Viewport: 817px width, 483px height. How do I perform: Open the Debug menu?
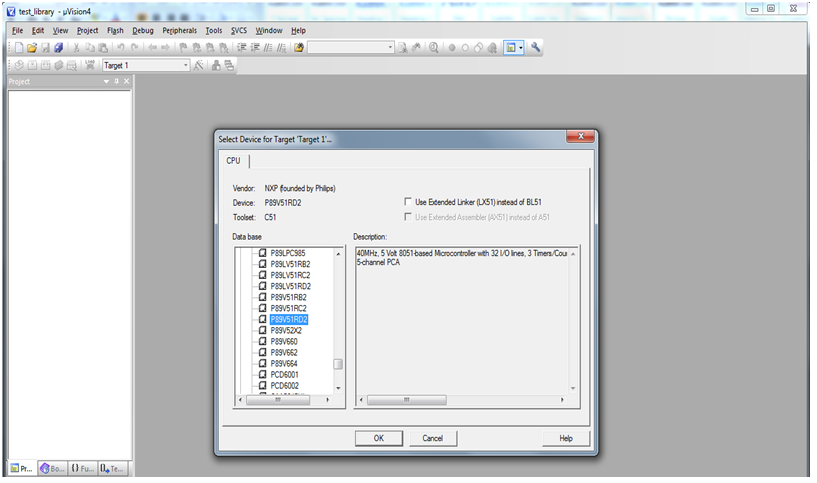pyautogui.click(x=143, y=30)
